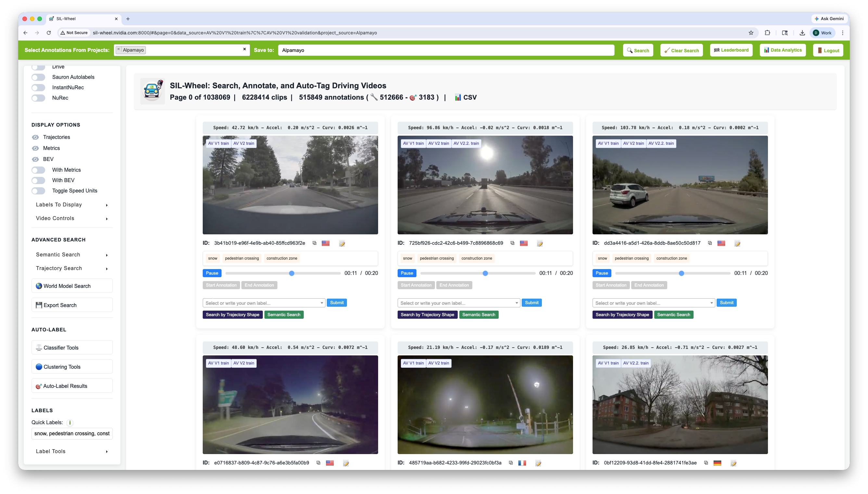Click the German flag for clip 0bf12209

[717, 463]
